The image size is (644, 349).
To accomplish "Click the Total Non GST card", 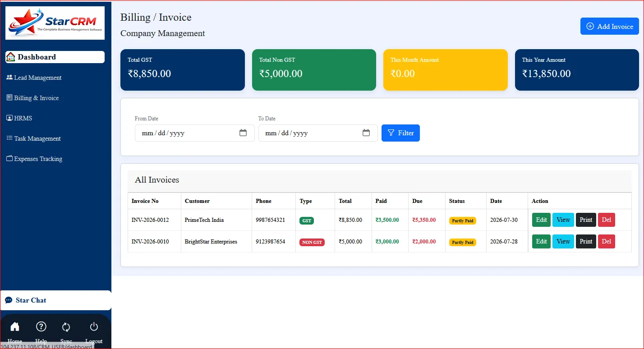I will (x=314, y=70).
